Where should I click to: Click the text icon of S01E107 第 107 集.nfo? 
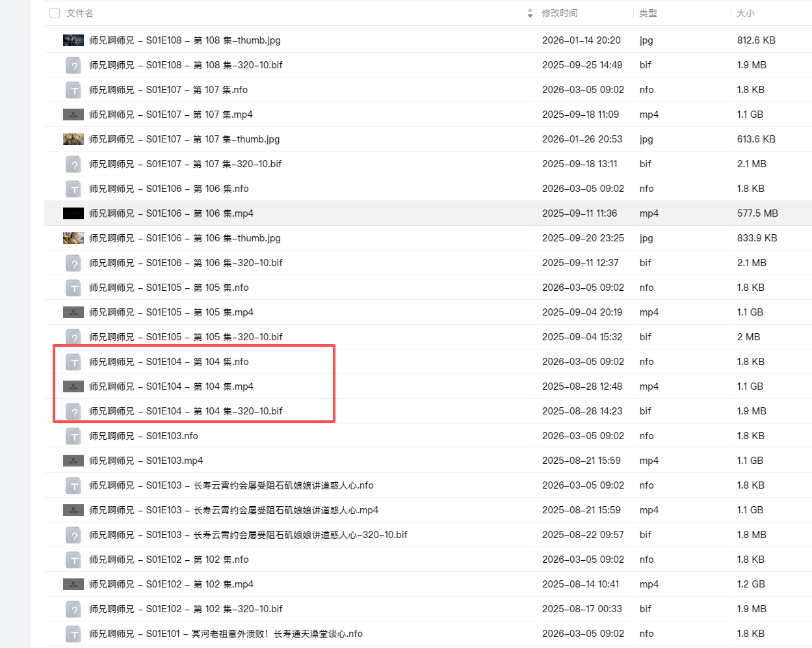click(x=73, y=90)
